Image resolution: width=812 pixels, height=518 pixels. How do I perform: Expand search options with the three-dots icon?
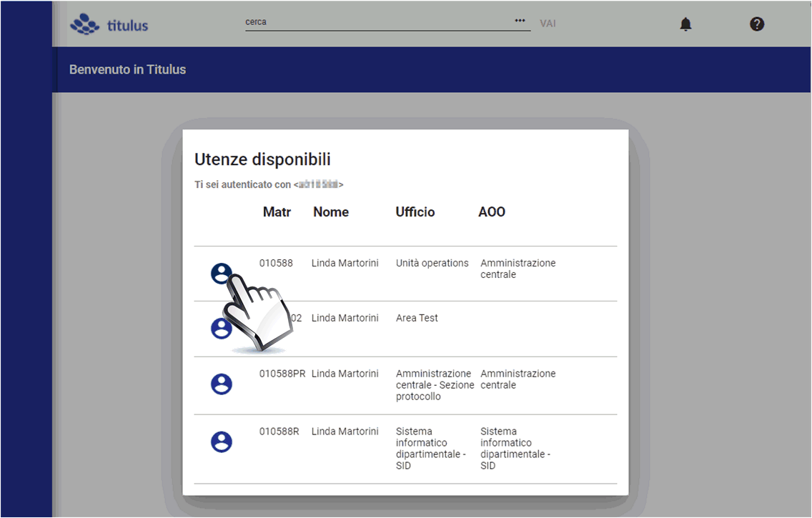point(520,21)
